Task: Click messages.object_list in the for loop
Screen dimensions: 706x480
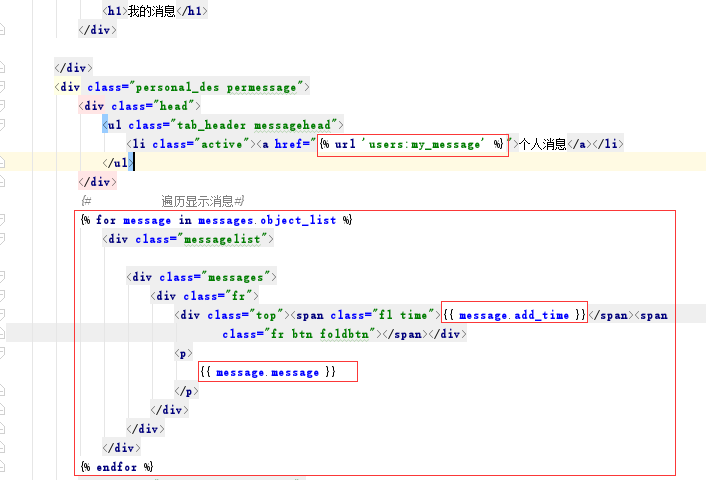Action: tap(267, 220)
